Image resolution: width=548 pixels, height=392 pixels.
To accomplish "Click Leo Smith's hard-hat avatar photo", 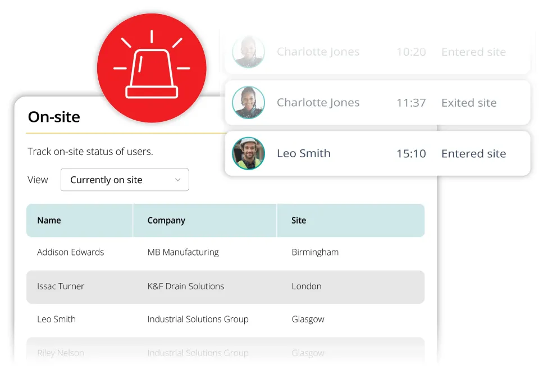I will (x=249, y=153).
